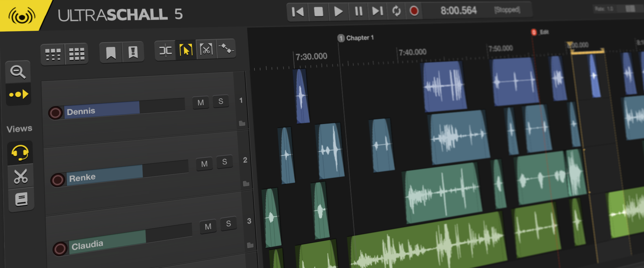
Task: Solo the Dennis track
Action: [x=221, y=101]
